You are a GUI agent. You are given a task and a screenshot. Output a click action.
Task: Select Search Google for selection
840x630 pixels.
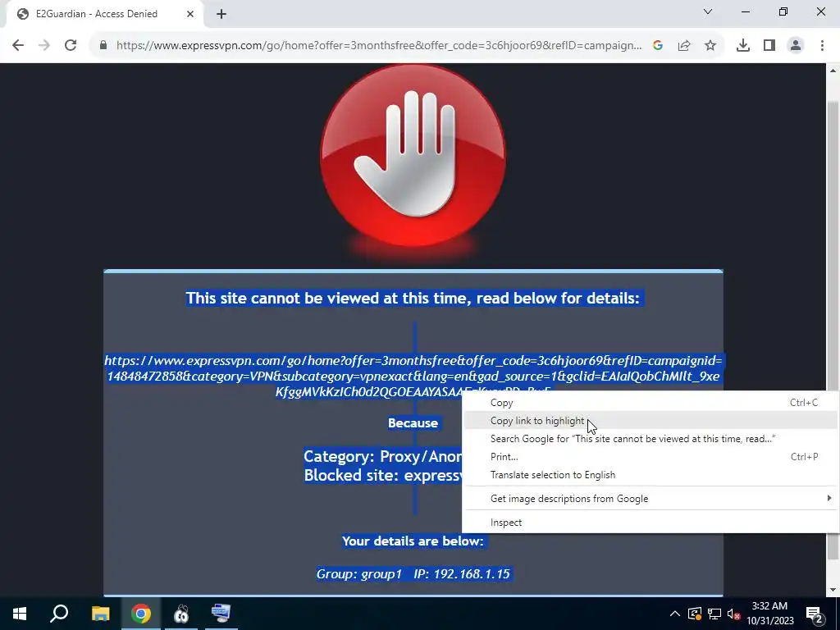tap(650, 439)
